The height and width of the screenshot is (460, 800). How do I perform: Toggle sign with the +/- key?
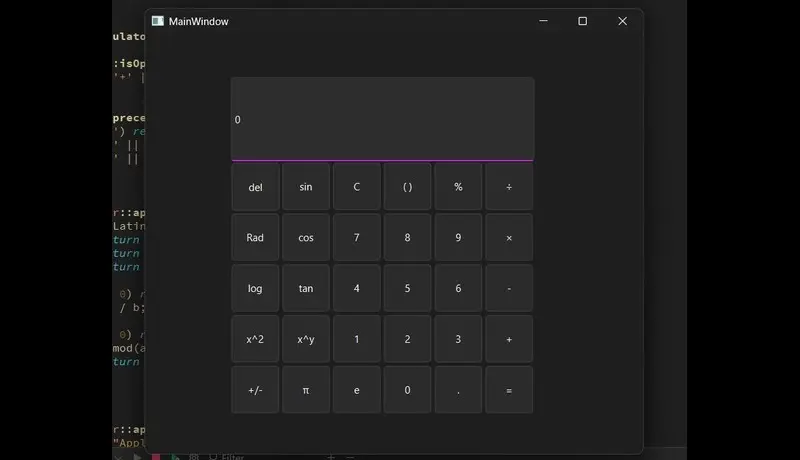point(255,390)
